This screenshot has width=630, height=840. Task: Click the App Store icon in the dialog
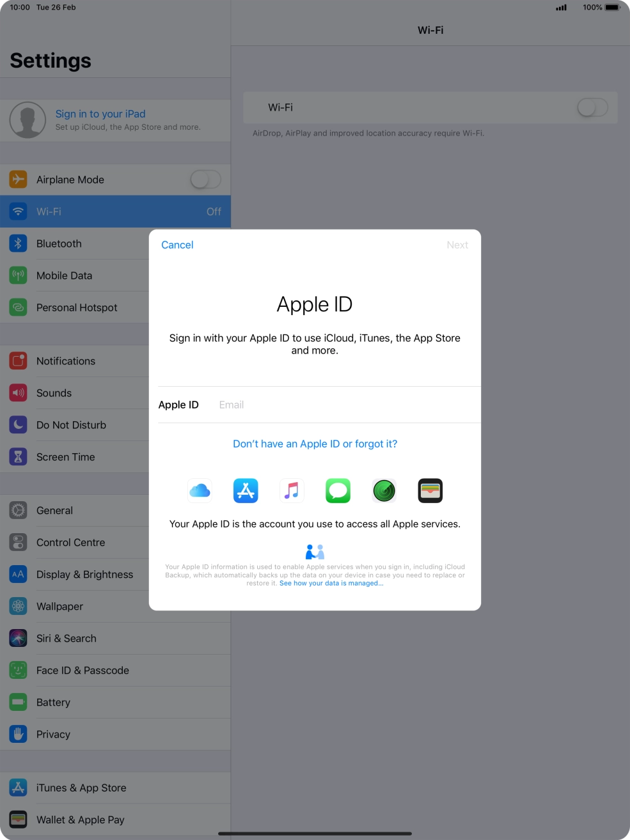point(246,490)
